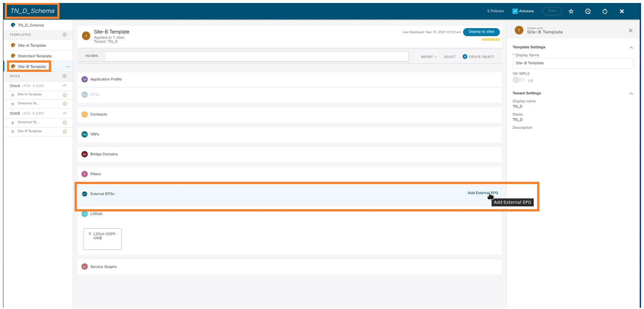The image size is (644, 309).
Task: Click status check icon for SiteA Site-A Template
Action: tap(65, 95)
